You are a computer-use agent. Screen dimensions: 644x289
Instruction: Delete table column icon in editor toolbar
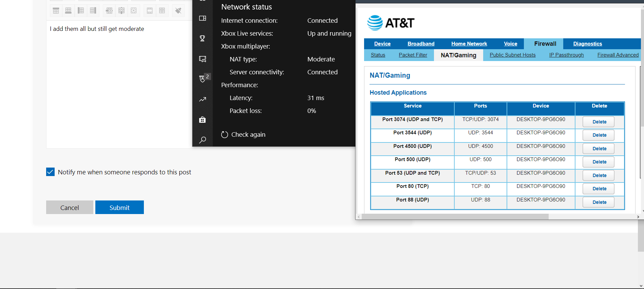[121, 11]
